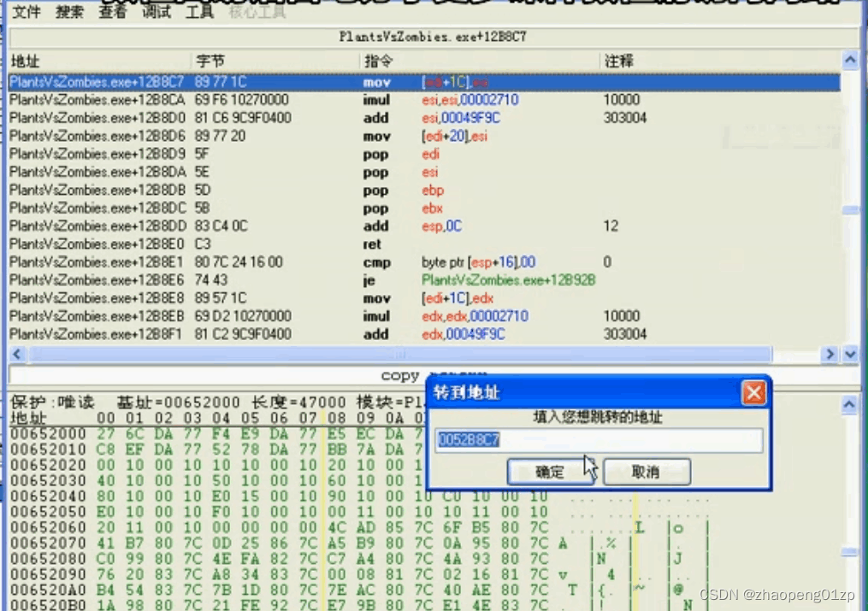The width and height of the screenshot is (868, 611).
Task: Click hex row address 00652090
Action: click(48, 574)
